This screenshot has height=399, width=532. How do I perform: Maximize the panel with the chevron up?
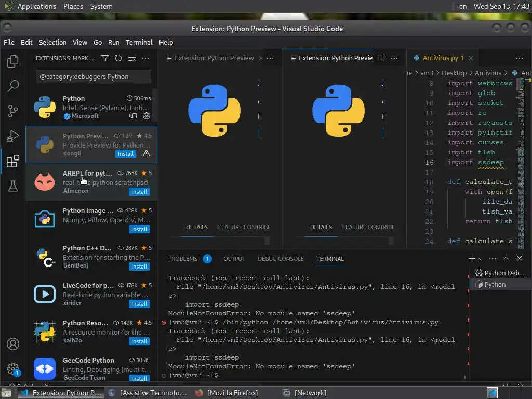pos(506,259)
